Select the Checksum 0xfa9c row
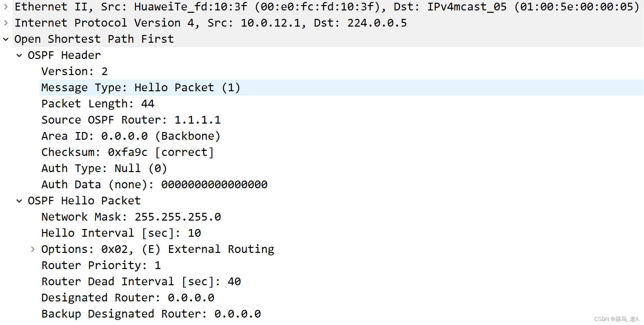Screen dimensions: 644x325 pyautogui.click(x=127, y=152)
